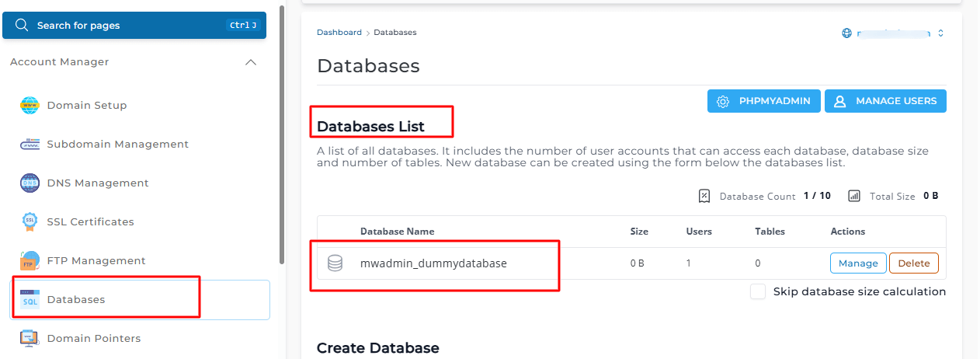
Task: Click the Database Name column header
Action: [398, 232]
